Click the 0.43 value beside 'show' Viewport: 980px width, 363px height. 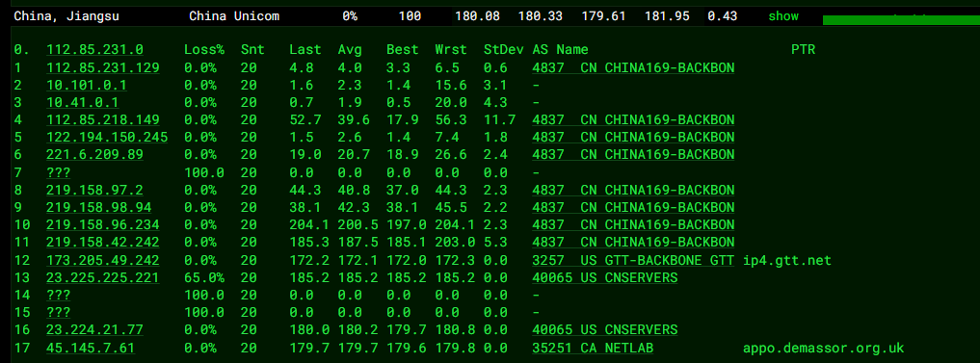point(722,16)
